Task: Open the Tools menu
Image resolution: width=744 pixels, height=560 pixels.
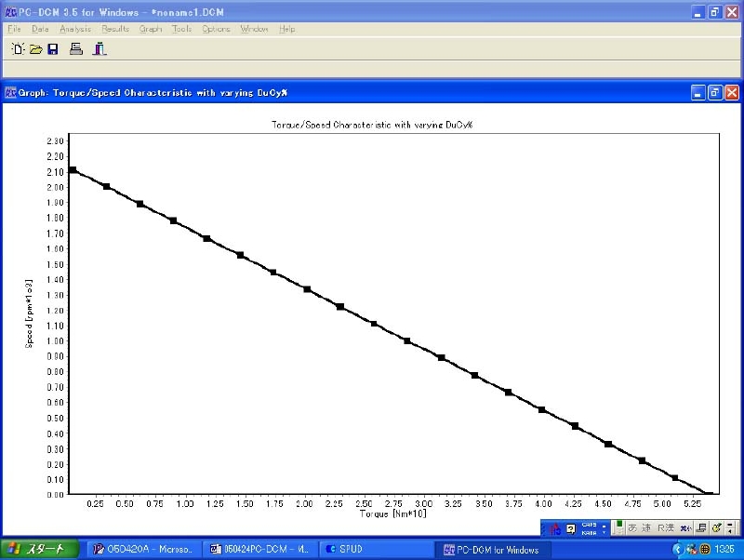Action: (x=181, y=29)
